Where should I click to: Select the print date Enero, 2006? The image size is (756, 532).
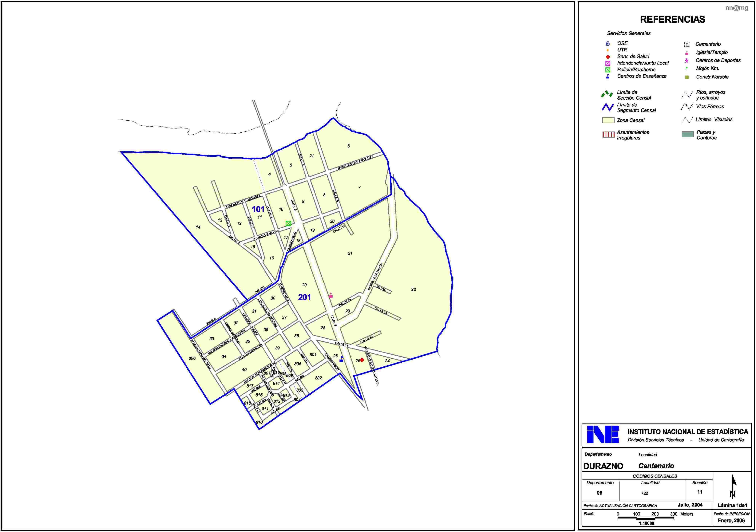pyautogui.click(x=731, y=520)
